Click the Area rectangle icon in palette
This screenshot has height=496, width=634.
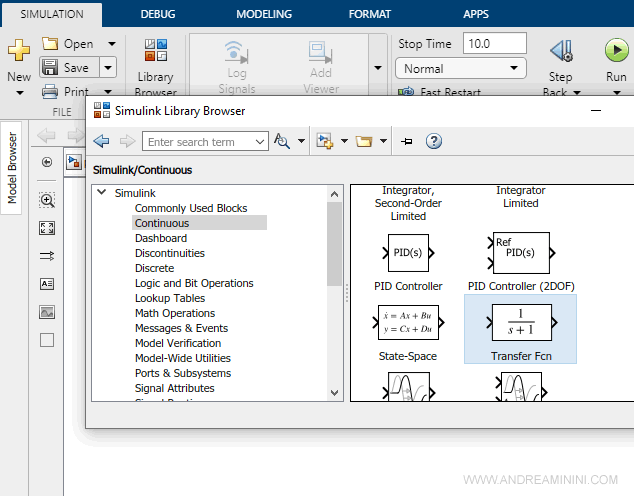47,340
